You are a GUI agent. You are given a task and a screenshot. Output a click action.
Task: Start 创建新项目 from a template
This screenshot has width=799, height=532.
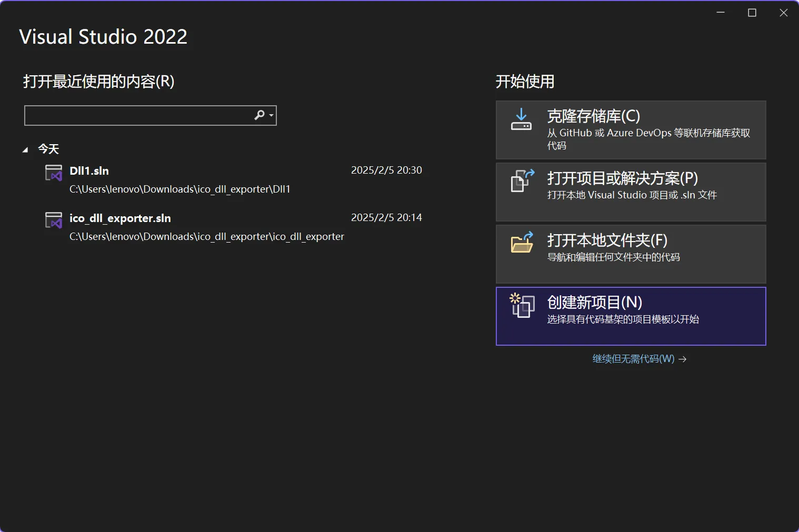point(631,316)
